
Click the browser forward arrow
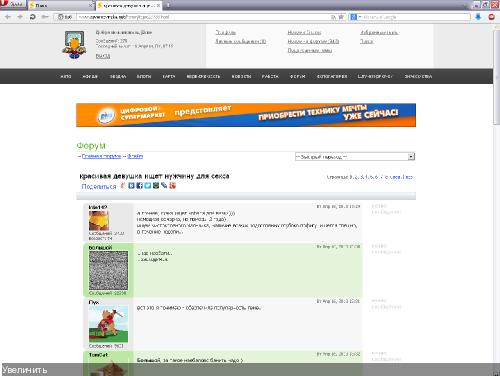pyautogui.click(x=20, y=17)
